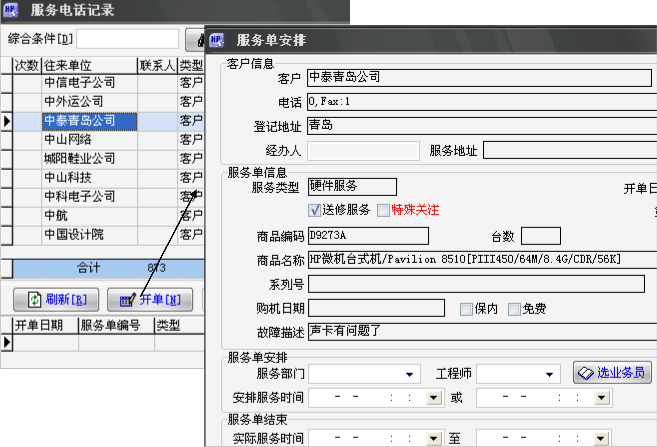The width and height of the screenshot is (657, 447).
Task: Click the 商品名称 input field
Action: click(x=482, y=260)
